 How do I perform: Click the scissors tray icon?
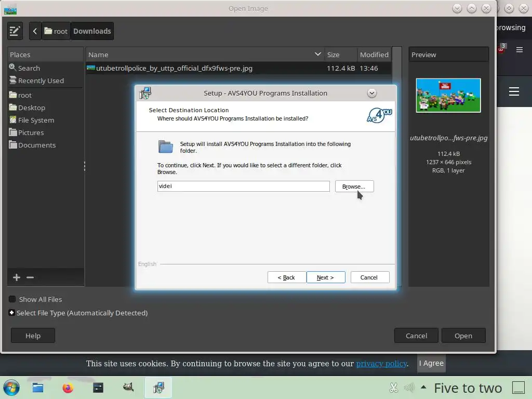pos(394,388)
